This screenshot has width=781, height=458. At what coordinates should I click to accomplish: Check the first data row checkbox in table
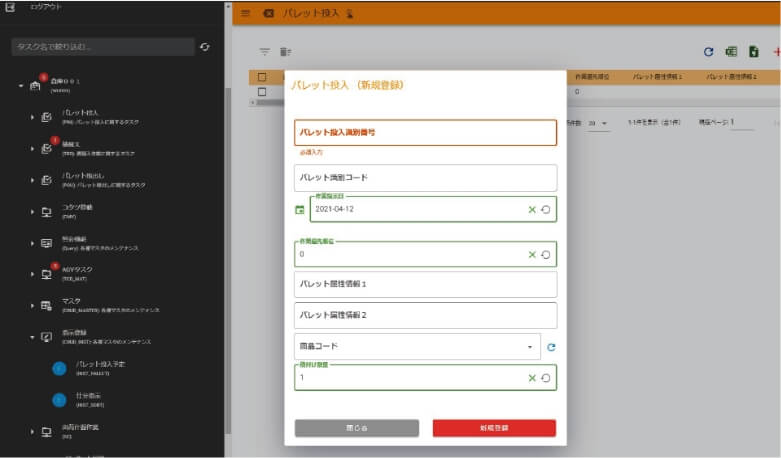coord(262,92)
